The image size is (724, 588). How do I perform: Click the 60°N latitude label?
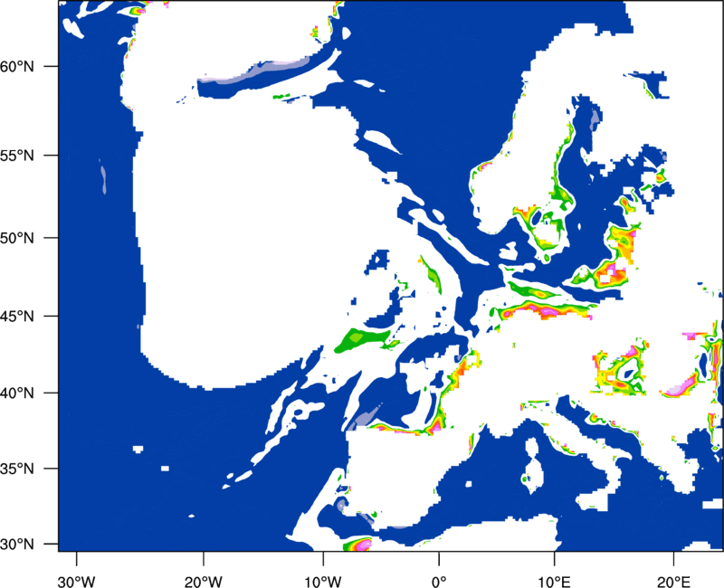17,67
